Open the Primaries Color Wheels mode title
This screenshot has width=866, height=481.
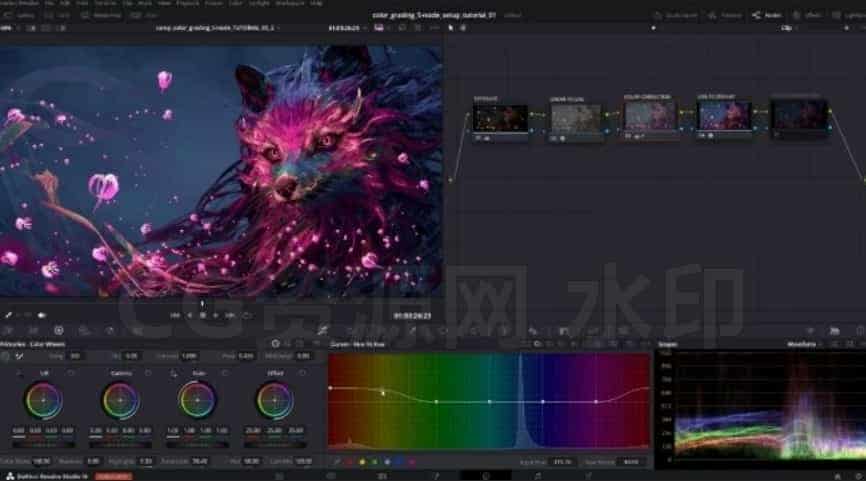[32, 344]
